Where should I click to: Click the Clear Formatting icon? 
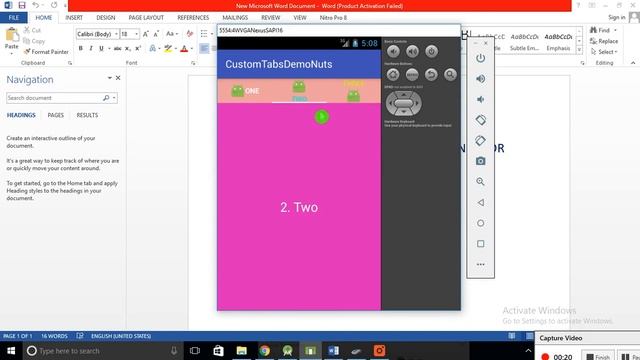click(189, 34)
